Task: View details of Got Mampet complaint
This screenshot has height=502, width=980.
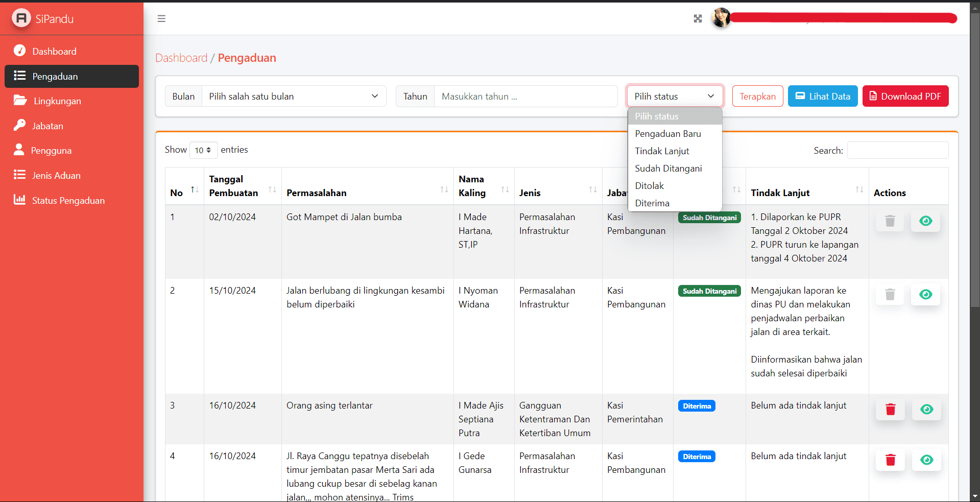Action: tap(925, 221)
